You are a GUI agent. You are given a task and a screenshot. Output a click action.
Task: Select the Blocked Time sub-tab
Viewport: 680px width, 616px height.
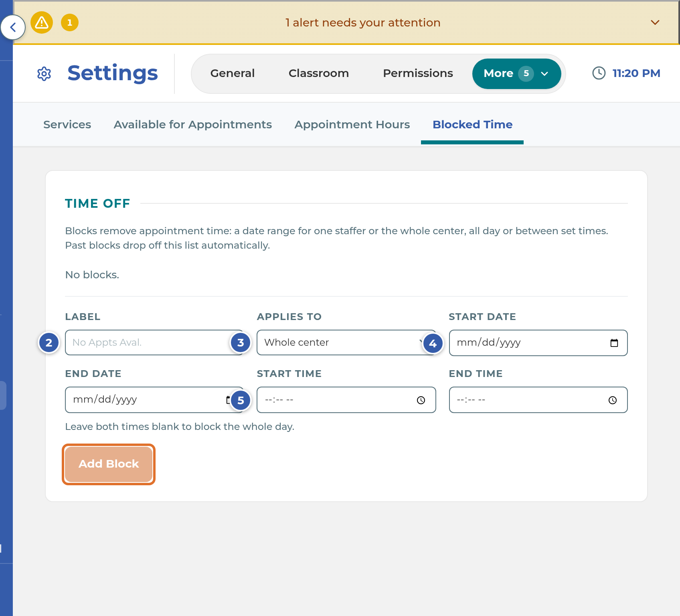(x=472, y=124)
